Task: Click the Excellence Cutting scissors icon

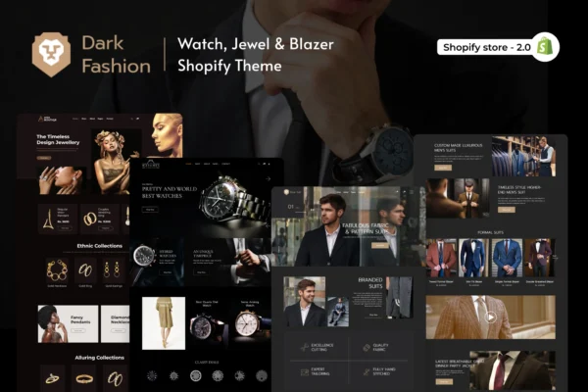Action: tap(305, 347)
